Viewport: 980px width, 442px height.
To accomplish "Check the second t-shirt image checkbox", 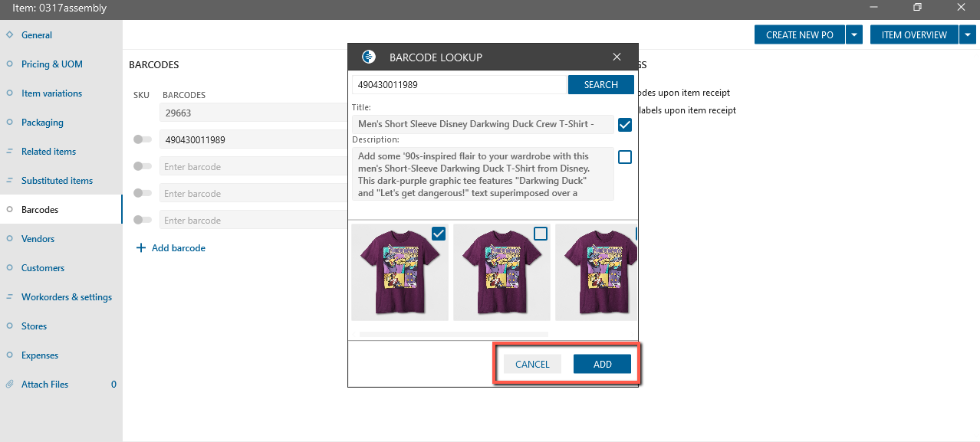I will [541, 234].
